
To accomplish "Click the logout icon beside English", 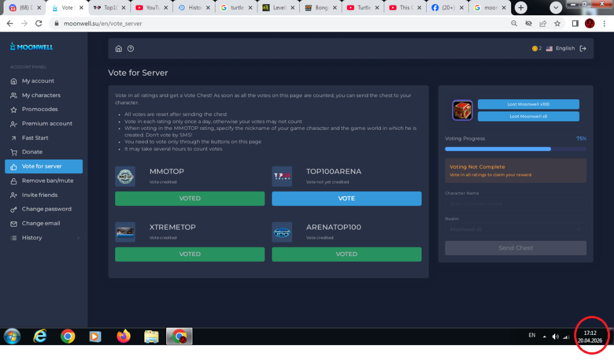I will (583, 49).
